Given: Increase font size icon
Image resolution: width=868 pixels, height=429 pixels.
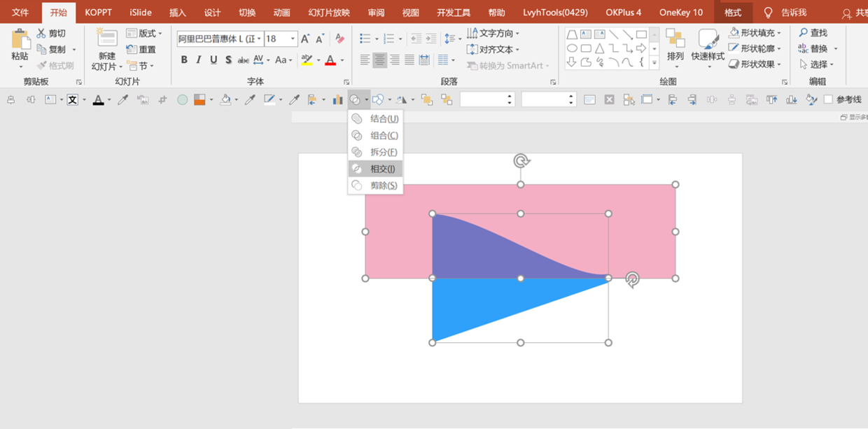Looking at the screenshot, I should 305,39.
